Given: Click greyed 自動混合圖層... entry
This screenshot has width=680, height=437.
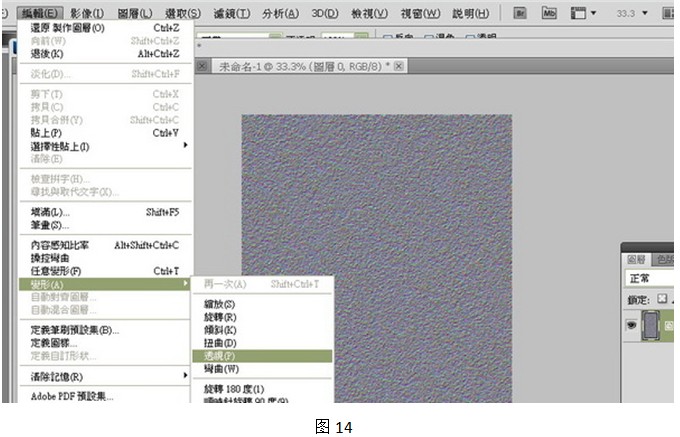Looking at the screenshot, I should (105, 310).
